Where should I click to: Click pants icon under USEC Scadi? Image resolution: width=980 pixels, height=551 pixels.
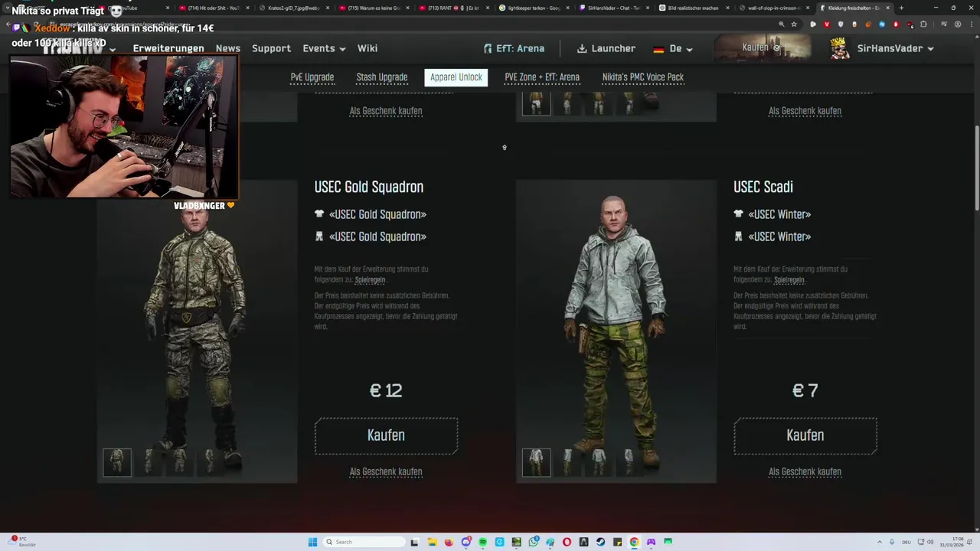tap(738, 236)
